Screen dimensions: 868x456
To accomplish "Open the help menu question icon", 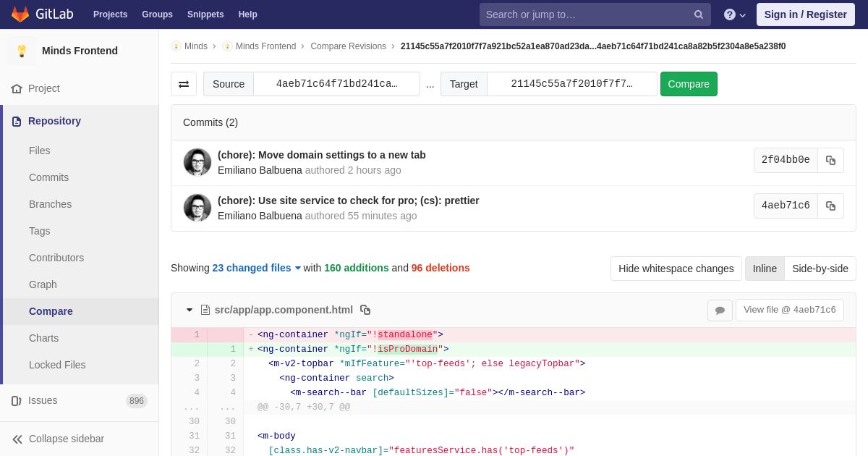I will tap(735, 14).
